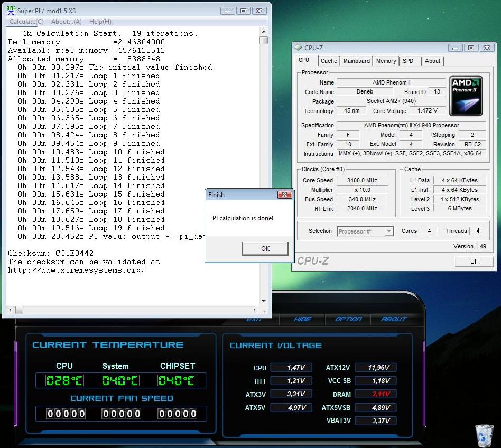Viewport: 501px width, 448px height.
Task: Click HIDE in the monitoring utility
Action: click(x=302, y=319)
